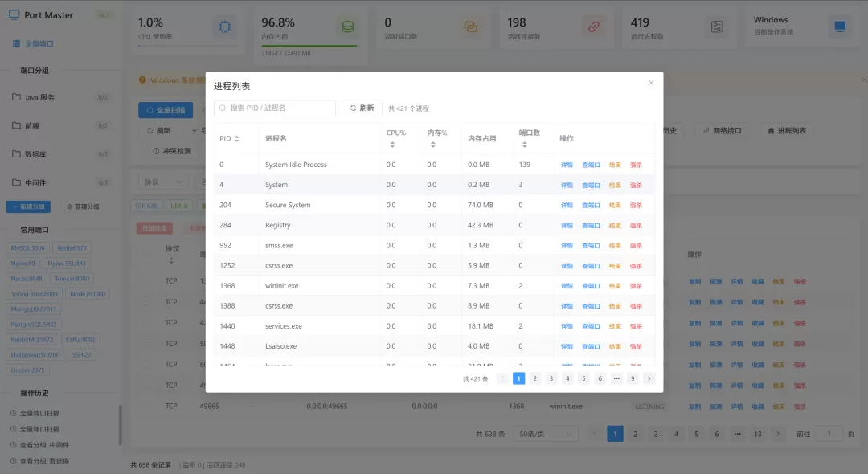
Task: Click the next page arrow in process list dialog
Action: point(649,378)
